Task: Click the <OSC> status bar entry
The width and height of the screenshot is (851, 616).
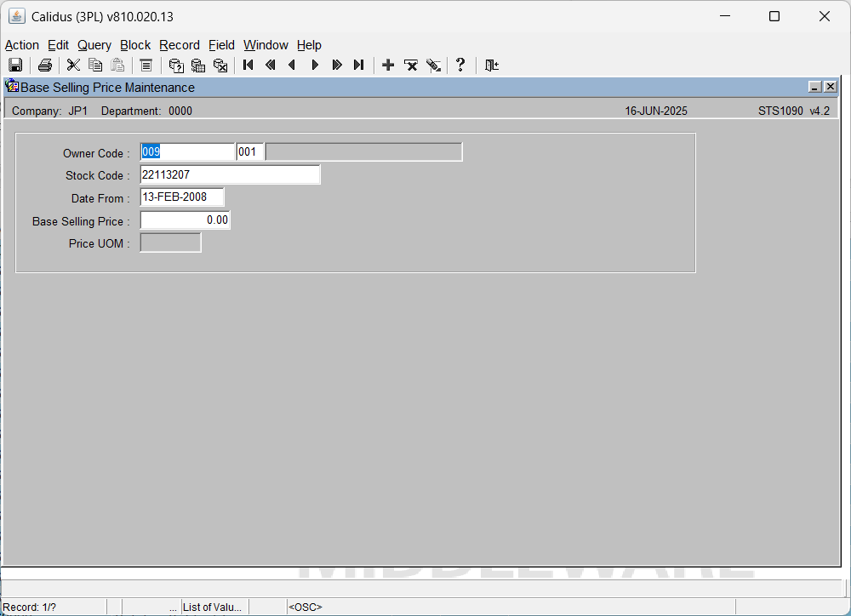Action: pyautogui.click(x=305, y=607)
